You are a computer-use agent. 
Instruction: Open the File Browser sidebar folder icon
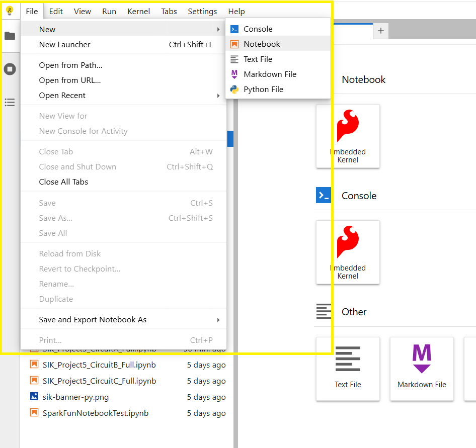10,36
